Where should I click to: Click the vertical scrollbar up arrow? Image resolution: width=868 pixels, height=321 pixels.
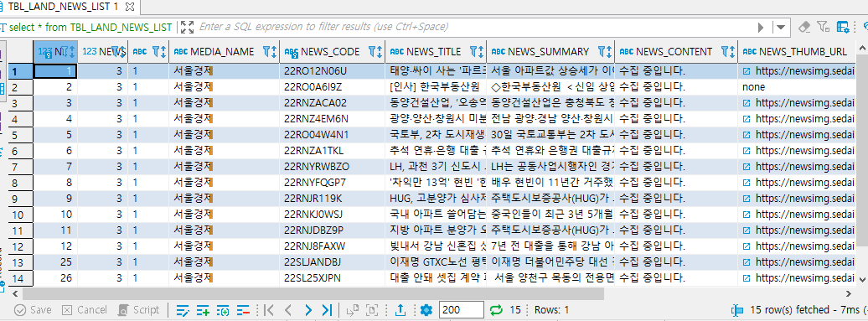(x=863, y=47)
